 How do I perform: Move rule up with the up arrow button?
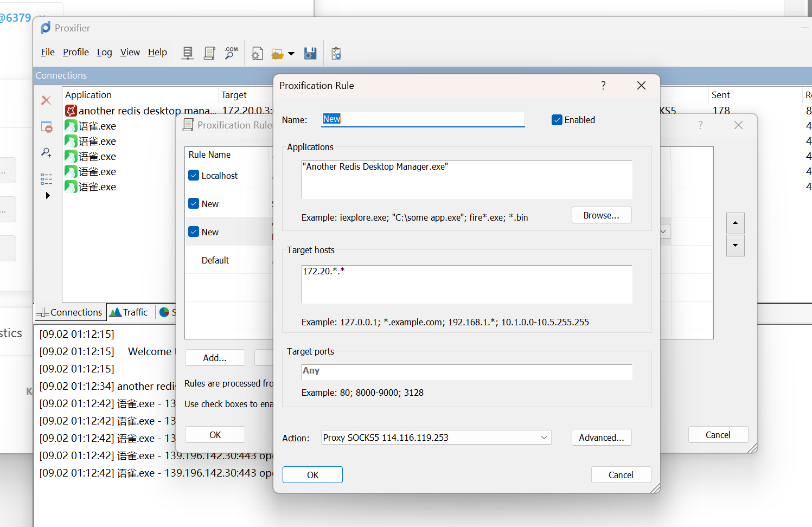tap(735, 223)
